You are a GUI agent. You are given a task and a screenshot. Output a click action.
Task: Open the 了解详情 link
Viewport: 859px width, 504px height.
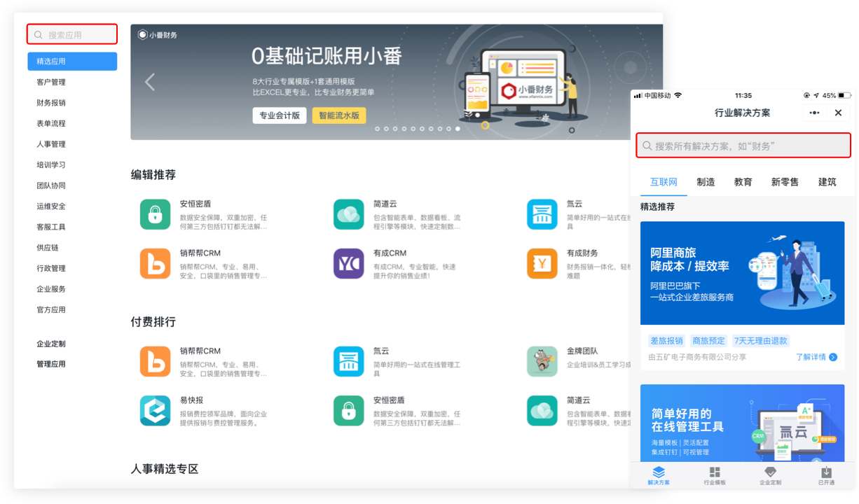point(811,357)
